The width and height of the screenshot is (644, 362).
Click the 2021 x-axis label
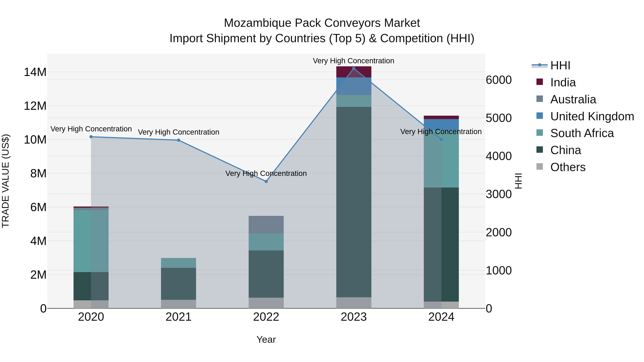coord(179,317)
